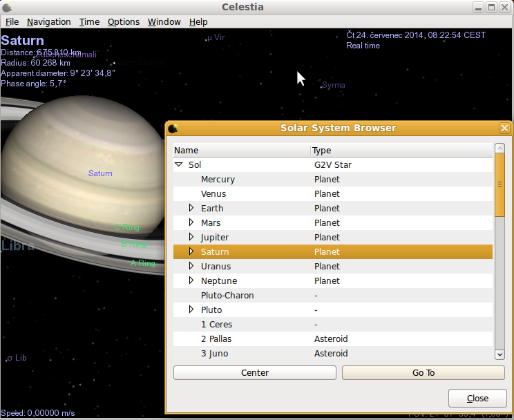Viewport: 514px width, 420px height.
Task: Click the σ Lib star label
Action: point(17,358)
